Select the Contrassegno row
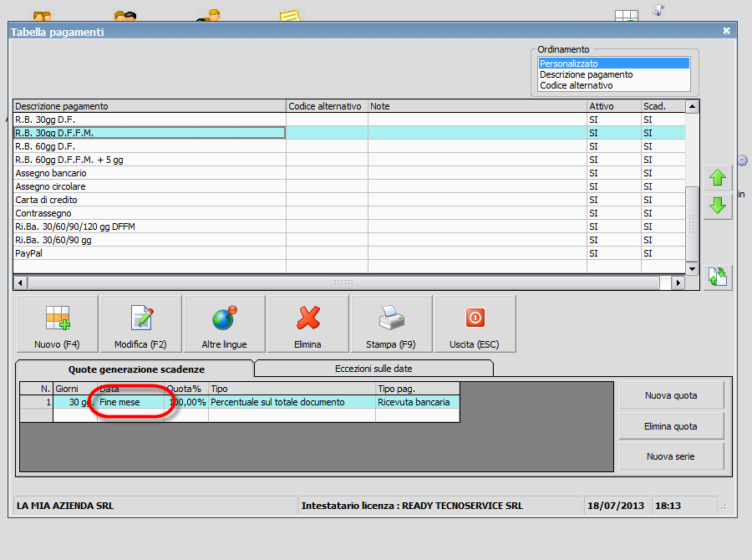The height and width of the screenshot is (560, 752). click(x=349, y=213)
